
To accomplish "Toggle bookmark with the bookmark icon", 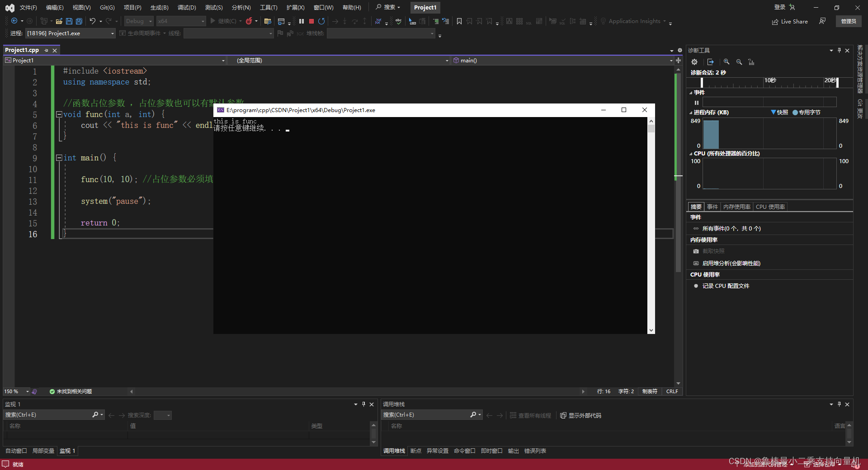I will [x=459, y=21].
